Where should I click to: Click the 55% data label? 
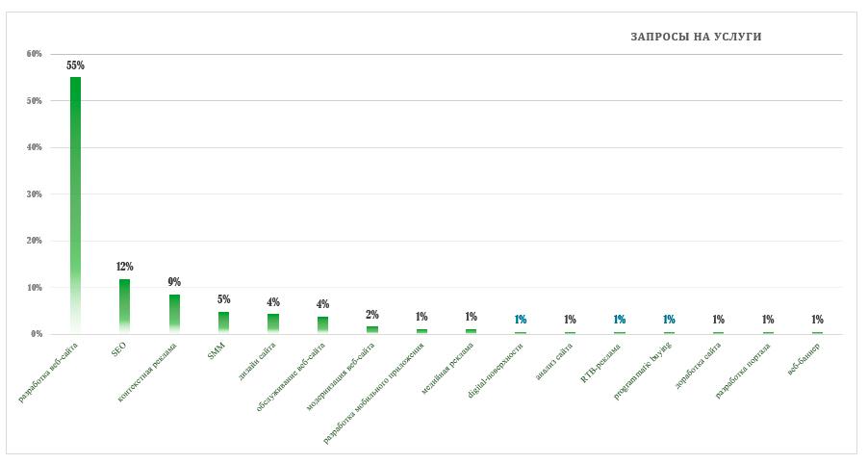75,65
